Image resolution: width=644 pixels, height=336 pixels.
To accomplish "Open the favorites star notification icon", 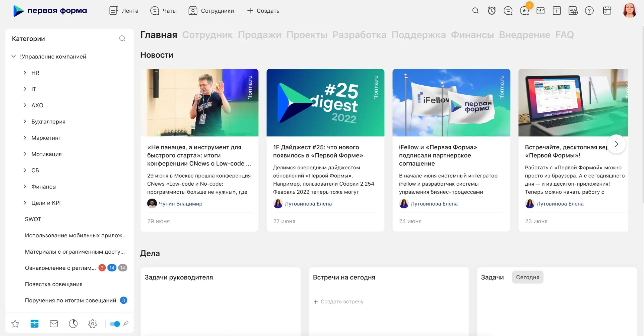I will coord(524,11).
